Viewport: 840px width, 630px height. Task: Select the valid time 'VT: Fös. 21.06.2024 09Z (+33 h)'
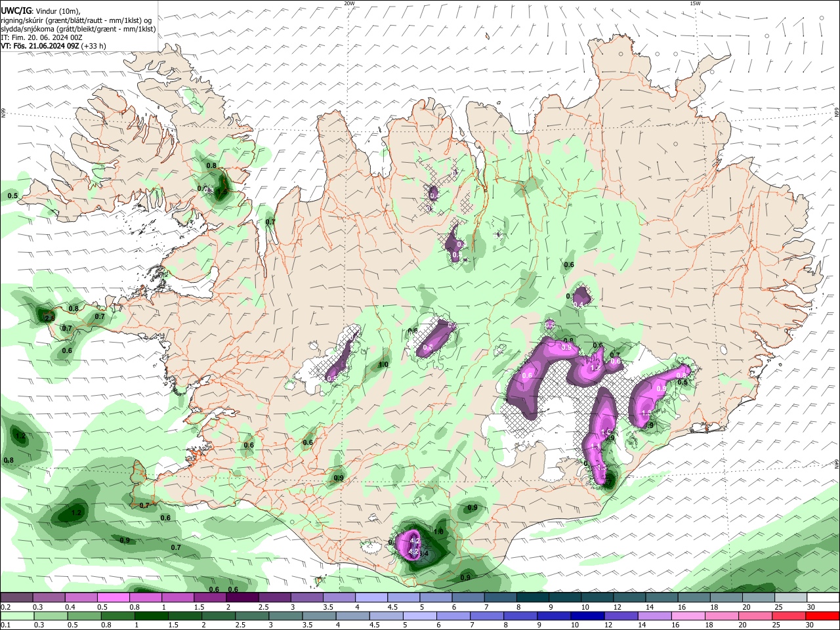point(53,46)
